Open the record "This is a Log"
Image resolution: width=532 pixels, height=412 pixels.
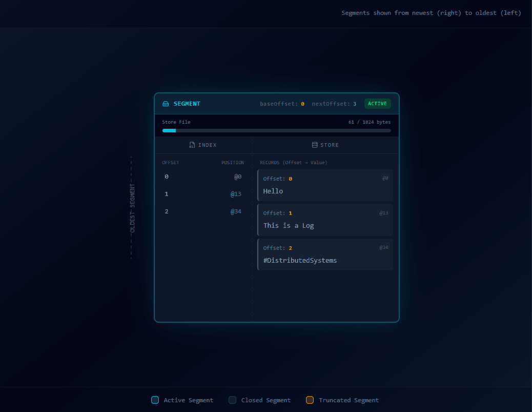click(325, 220)
